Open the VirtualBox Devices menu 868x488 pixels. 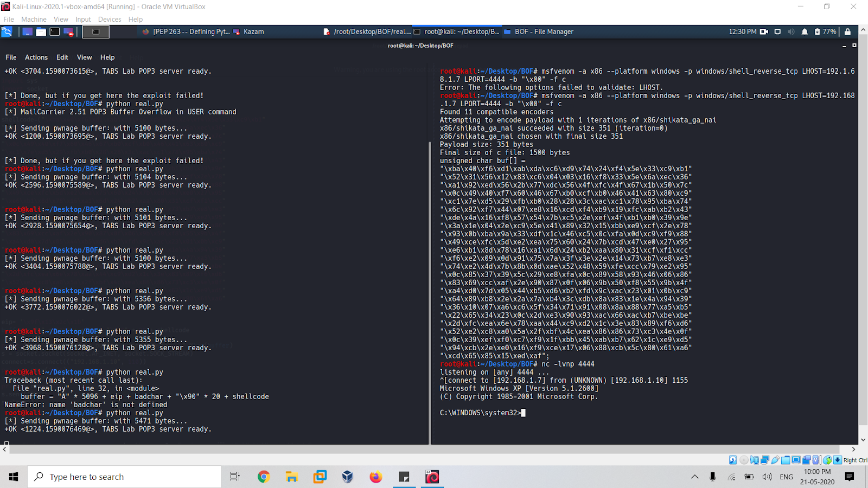click(110, 19)
